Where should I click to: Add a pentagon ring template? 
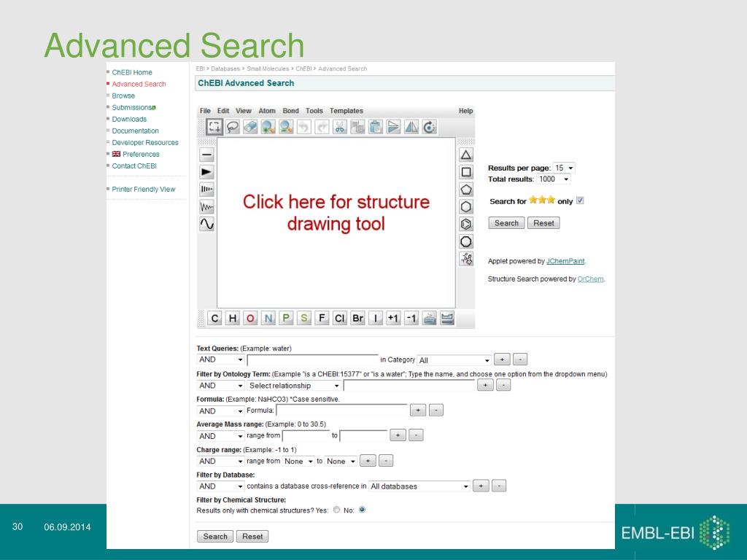(466, 190)
